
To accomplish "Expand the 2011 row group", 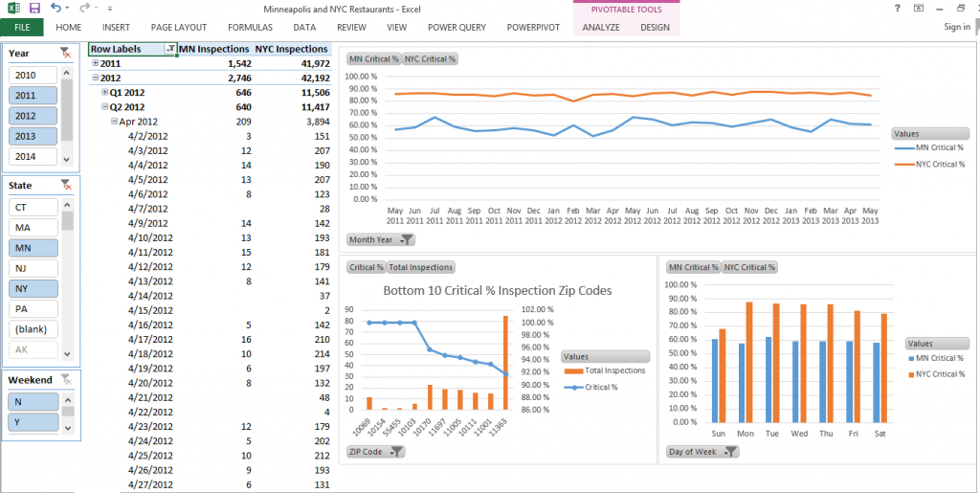I will (x=95, y=63).
